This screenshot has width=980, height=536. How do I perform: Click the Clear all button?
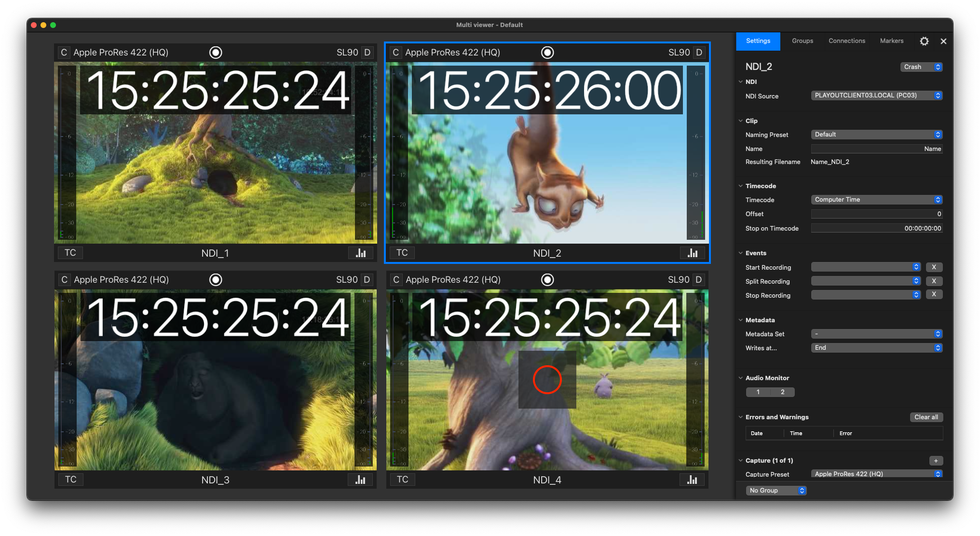pos(926,417)
